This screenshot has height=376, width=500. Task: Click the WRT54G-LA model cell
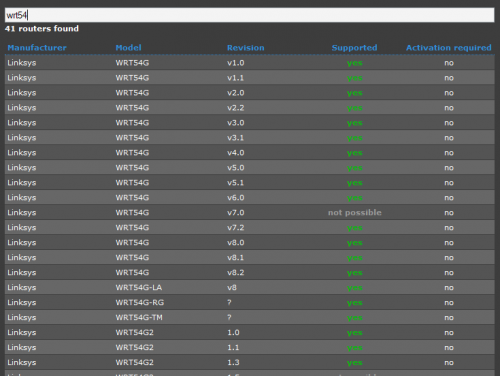(x=139, y=287)
